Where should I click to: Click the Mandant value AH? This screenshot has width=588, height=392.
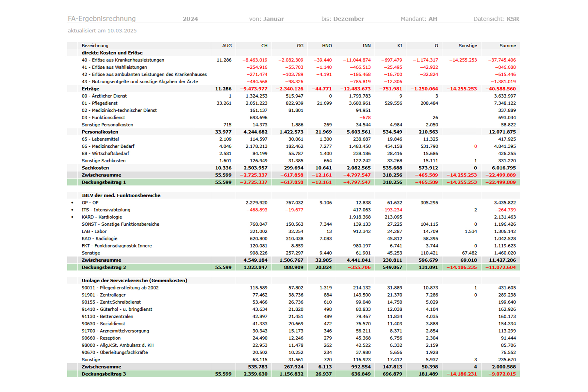(x=433, y=19)
